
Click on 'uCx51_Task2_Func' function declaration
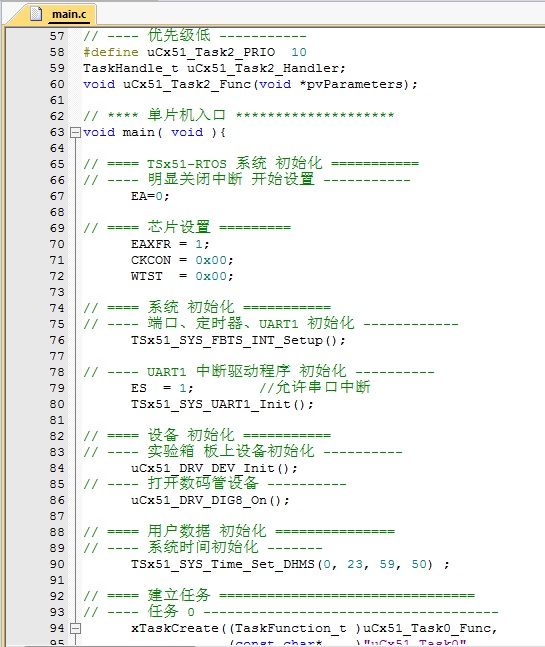[x=187, y=84]
